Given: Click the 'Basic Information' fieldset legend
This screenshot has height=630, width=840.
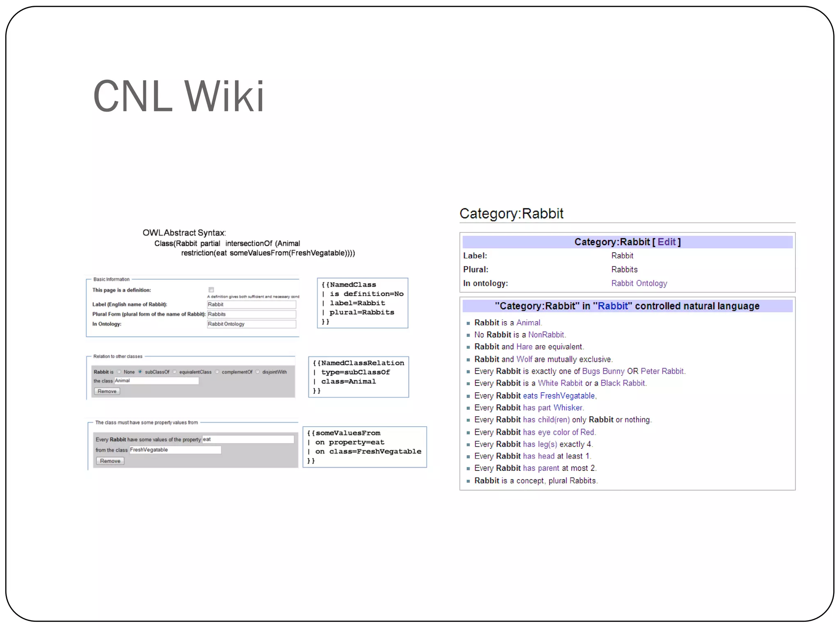Looking at the screenshot, I should pyautogui.click(x=111, y=279).
